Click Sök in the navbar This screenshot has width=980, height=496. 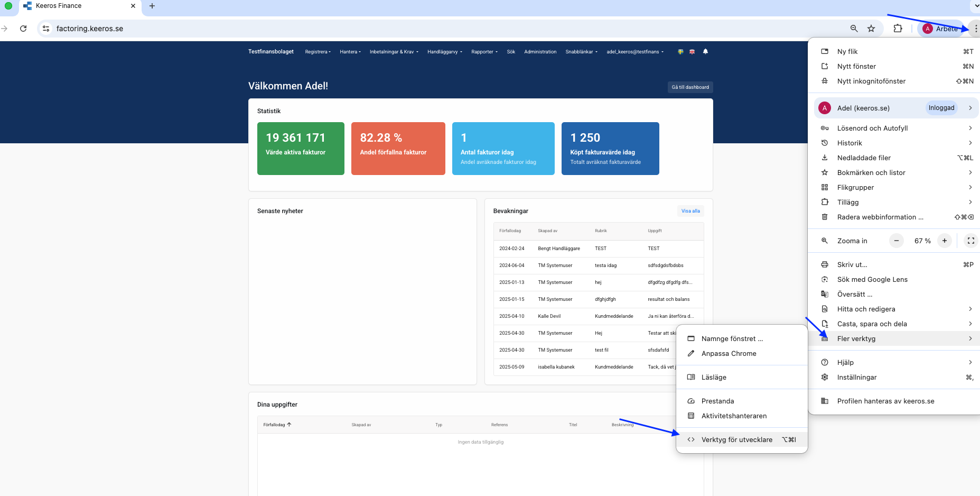(x=511, y=52)
